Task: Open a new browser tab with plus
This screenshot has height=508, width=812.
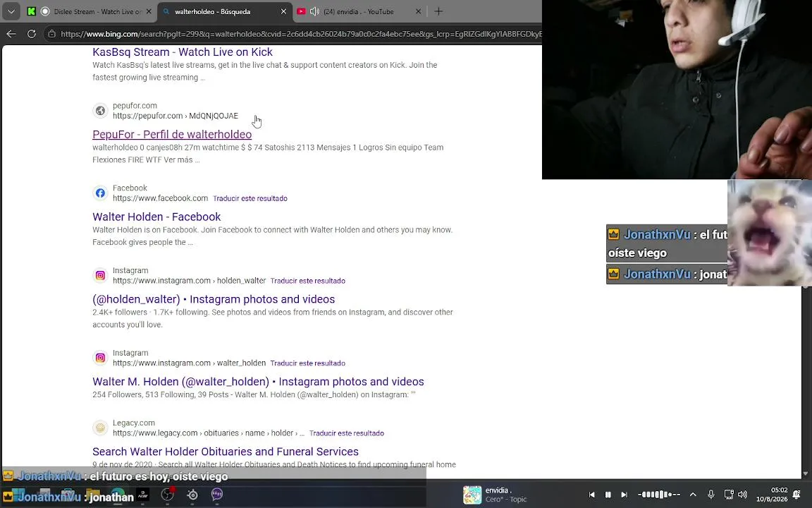Action: coord(438,11)
